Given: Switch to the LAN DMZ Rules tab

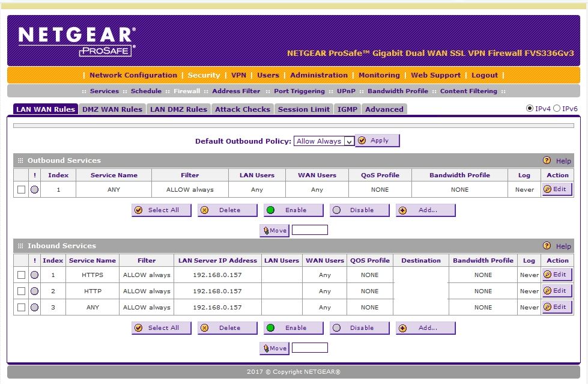Looking at the screenshot, I should tap(178, 109).
